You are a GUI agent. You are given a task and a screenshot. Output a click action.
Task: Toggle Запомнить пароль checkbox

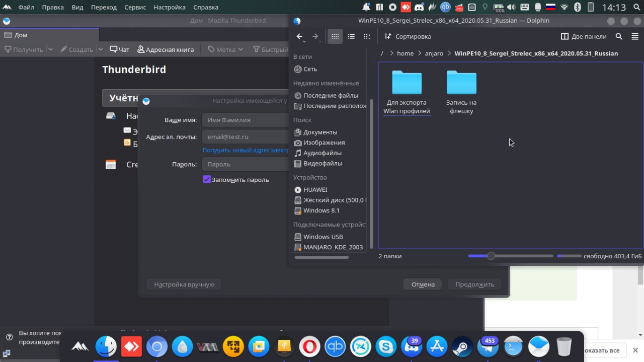(207, 179)
